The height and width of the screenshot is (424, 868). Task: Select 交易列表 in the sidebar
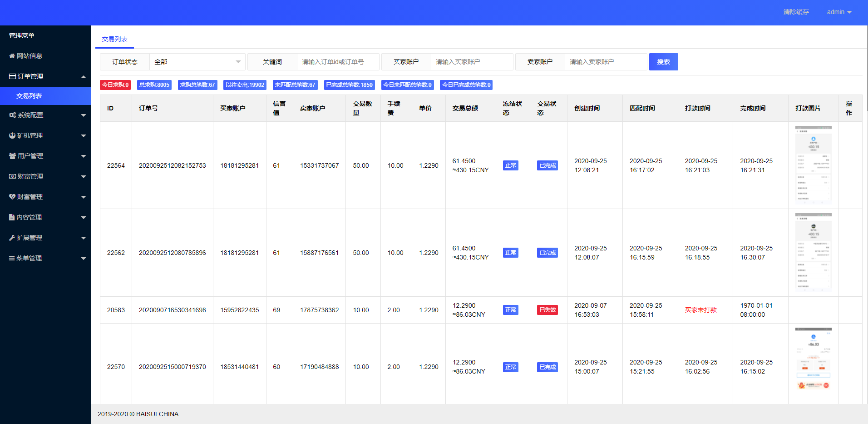[29, 96]
